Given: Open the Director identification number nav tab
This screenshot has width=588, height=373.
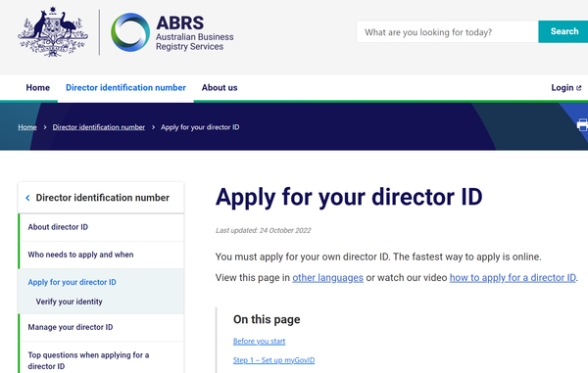Looking at the screenshot, I should click(x=125, y=88).
